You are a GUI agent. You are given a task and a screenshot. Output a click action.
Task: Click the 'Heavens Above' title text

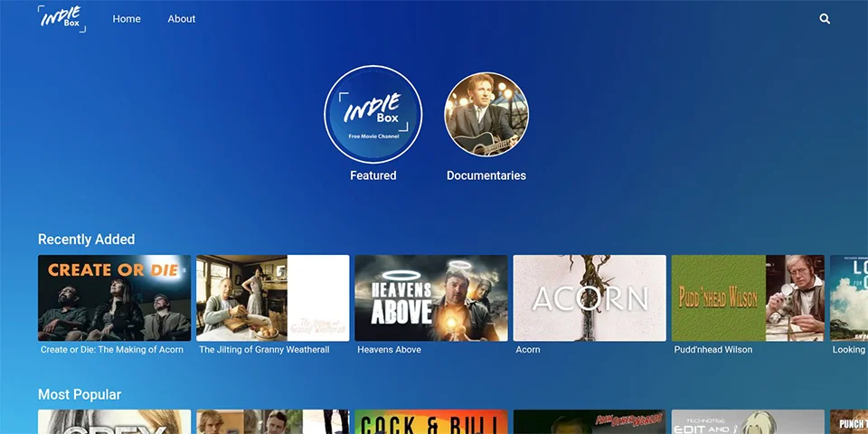pos(389,350)
